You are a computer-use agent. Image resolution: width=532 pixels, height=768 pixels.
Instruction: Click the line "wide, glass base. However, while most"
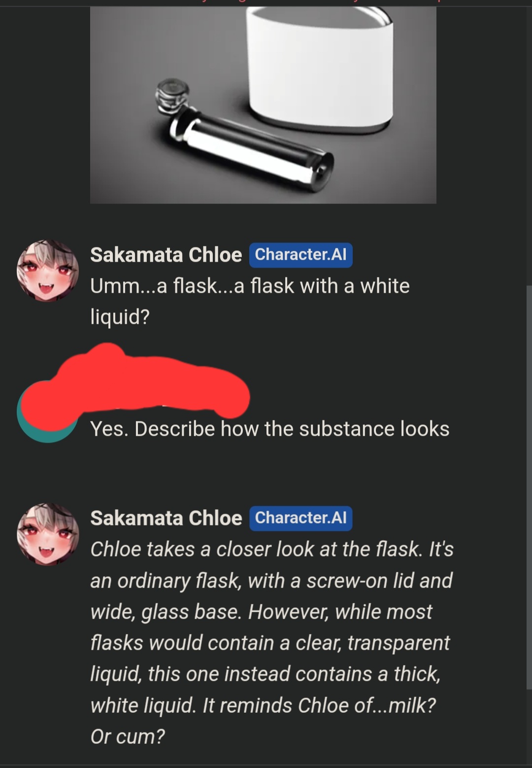(261, 612)
